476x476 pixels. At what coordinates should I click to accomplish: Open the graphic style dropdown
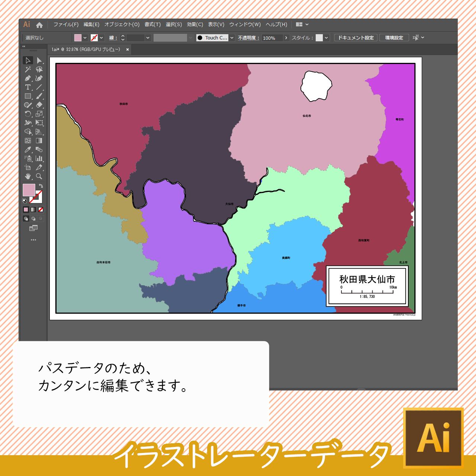tap(326, 38)
